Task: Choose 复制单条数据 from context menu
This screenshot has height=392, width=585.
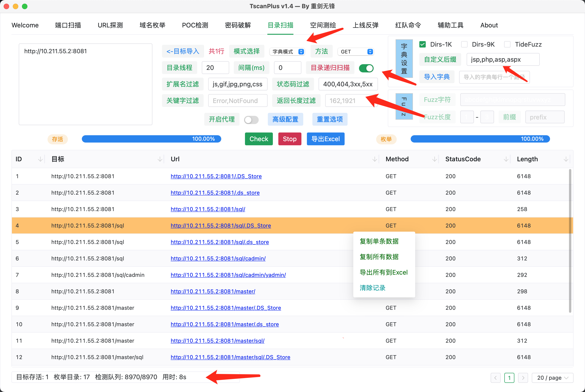Action: point(379,241)
